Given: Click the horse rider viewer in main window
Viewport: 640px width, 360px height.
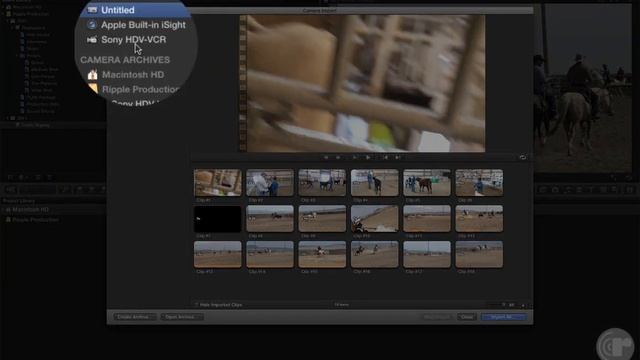Looking at the screenshot, I should coord(583,88).
